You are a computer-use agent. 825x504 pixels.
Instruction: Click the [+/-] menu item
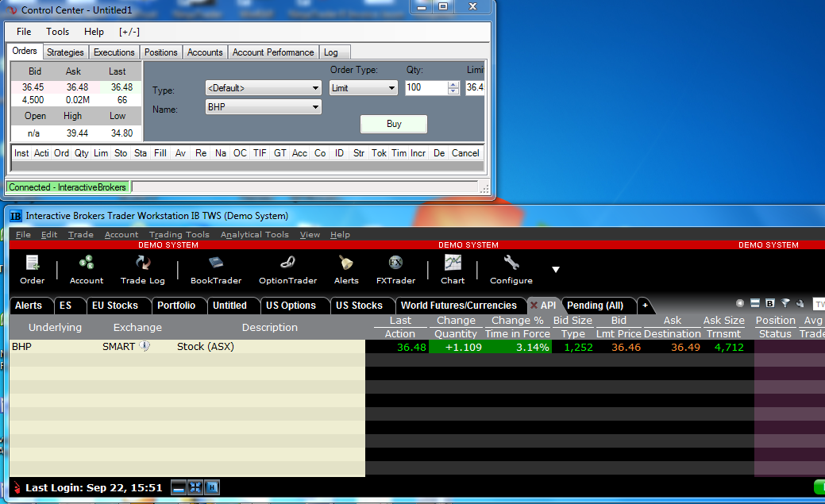129,32
